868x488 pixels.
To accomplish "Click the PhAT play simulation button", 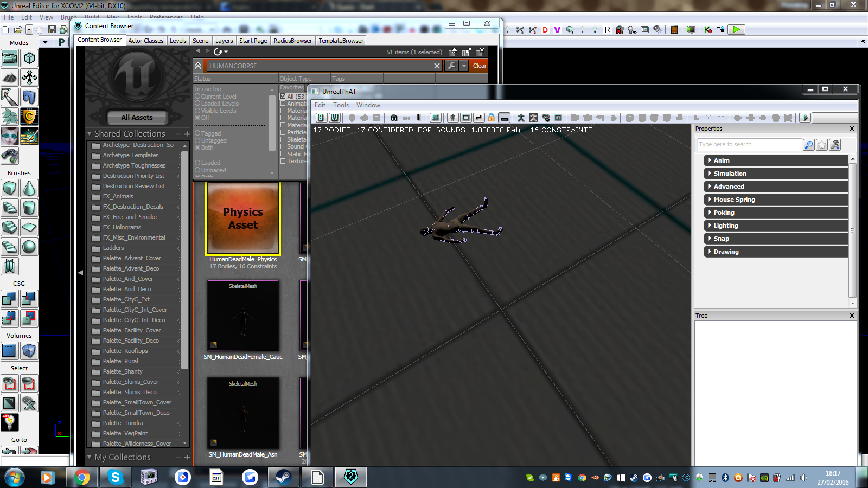I will [805, 118].
